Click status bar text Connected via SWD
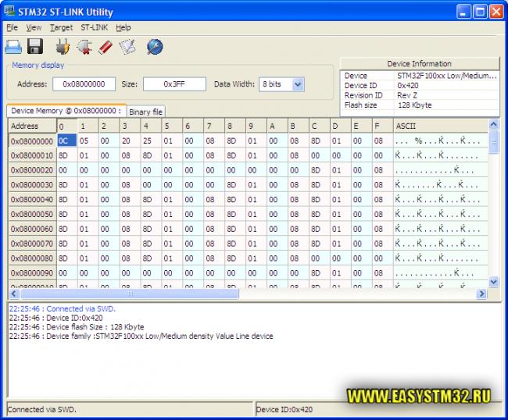 point(41,410)
